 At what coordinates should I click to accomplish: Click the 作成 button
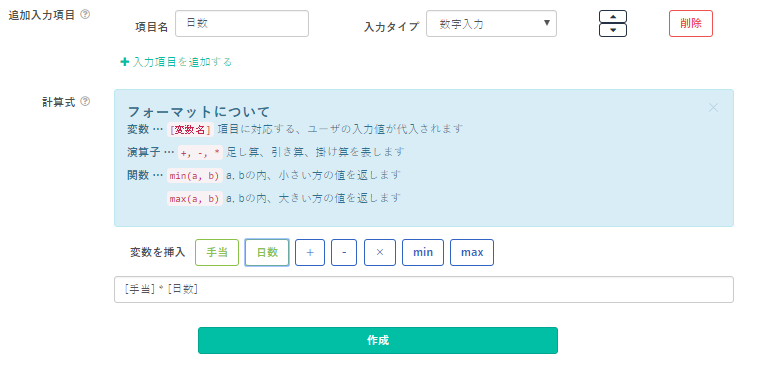point(378,340)
